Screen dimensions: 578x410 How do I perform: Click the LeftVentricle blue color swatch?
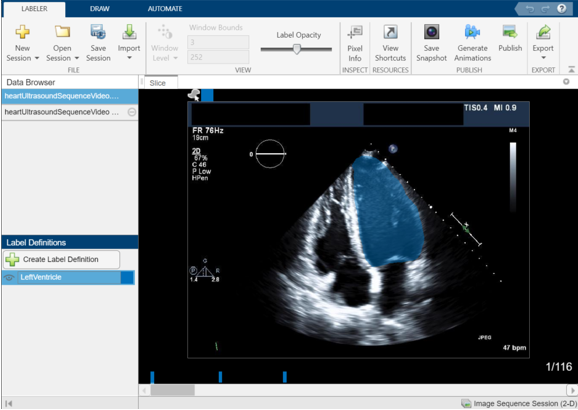click(x=127, y=278)
